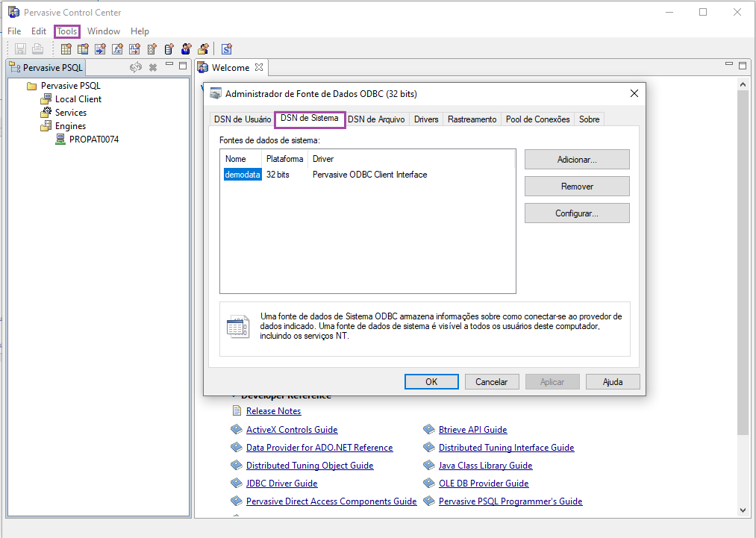The image size is (756, 538).
Task: Open the Sobre tab
Action: point(589,119)
